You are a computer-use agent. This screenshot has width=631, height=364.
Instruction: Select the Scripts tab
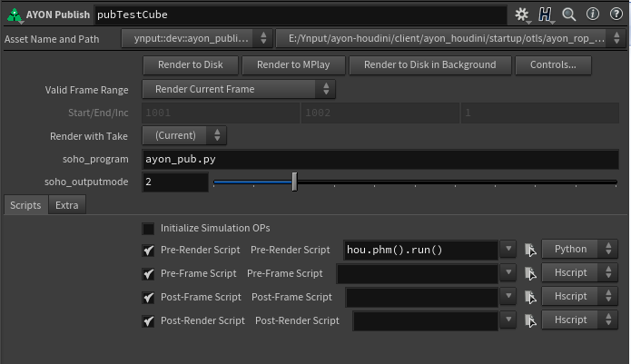point(25,205)
